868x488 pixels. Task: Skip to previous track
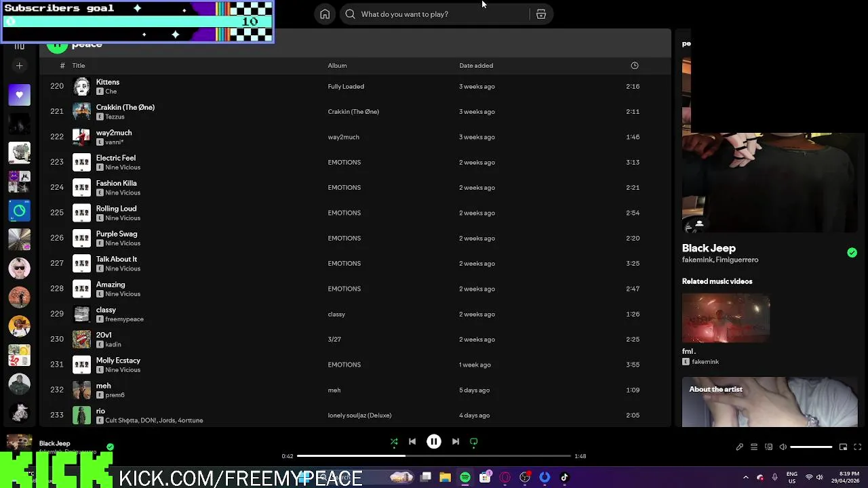(412, 442)
